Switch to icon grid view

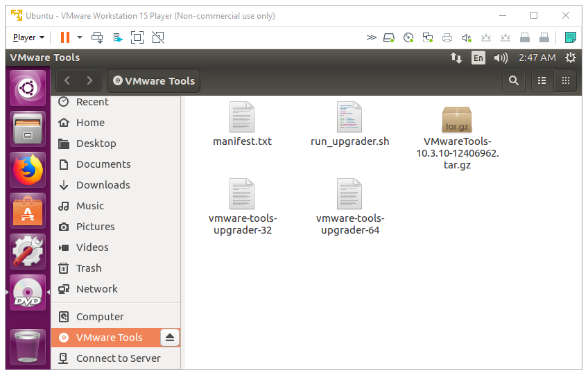click(566, 80)
